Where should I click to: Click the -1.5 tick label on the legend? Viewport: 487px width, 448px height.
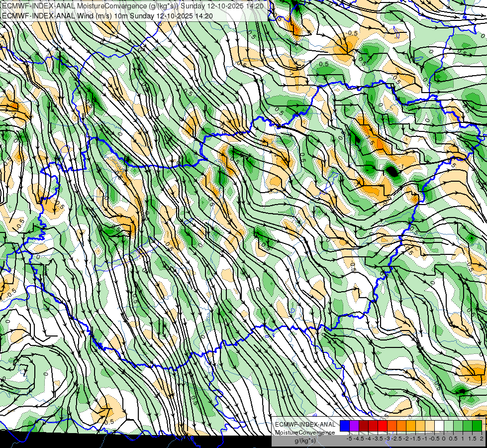(x=415, y=439)
